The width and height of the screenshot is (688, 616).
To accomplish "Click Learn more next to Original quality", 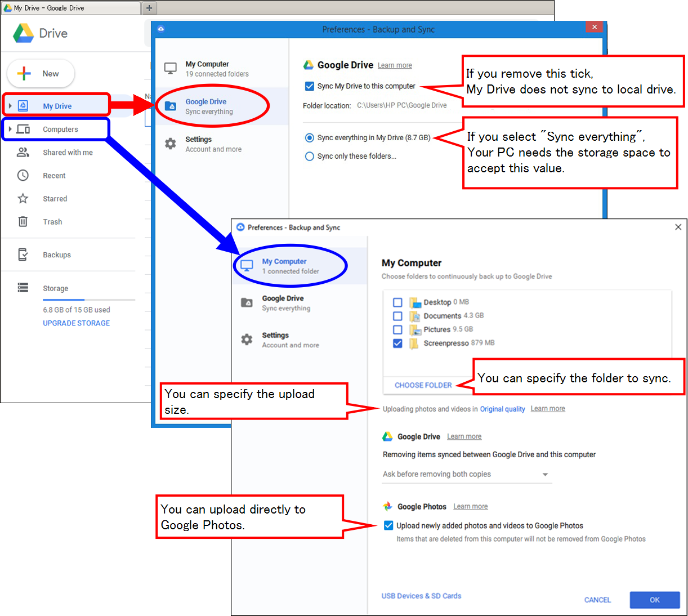I will pos(548,409).
